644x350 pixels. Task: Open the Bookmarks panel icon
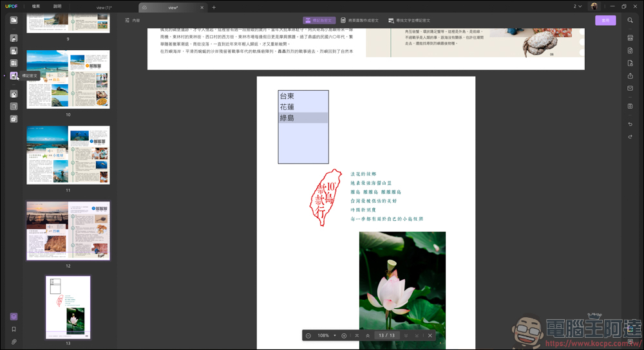14,329
